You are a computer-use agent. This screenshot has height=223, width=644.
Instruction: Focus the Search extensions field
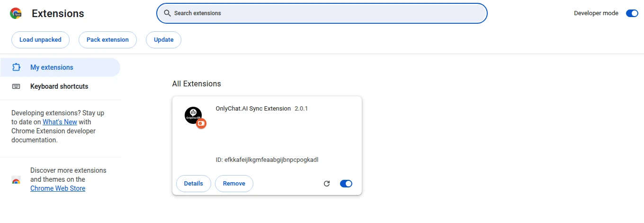click(322, 13)
